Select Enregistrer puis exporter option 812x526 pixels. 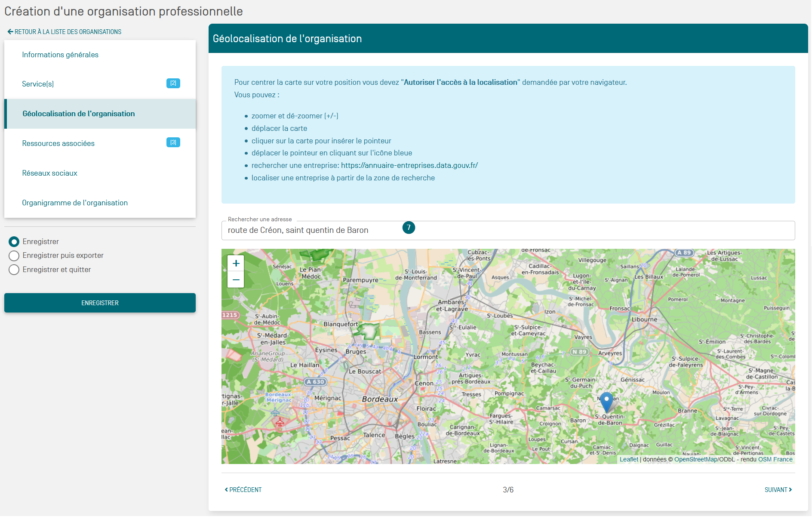click(x=14, y=256)
